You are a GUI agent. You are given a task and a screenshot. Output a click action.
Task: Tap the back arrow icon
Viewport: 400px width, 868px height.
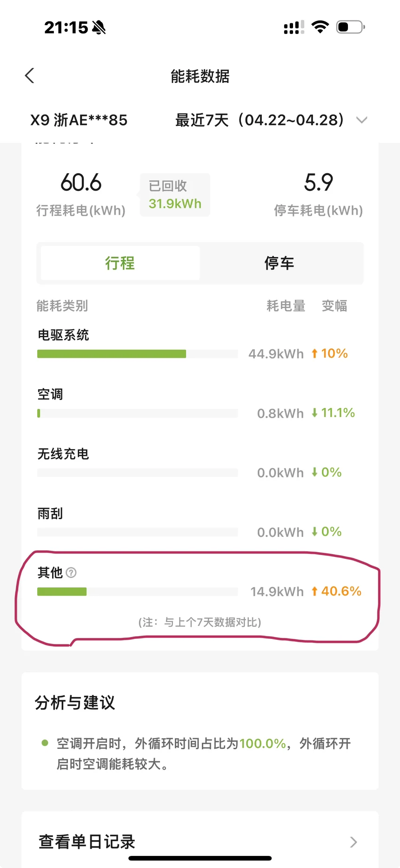[30, 76]
